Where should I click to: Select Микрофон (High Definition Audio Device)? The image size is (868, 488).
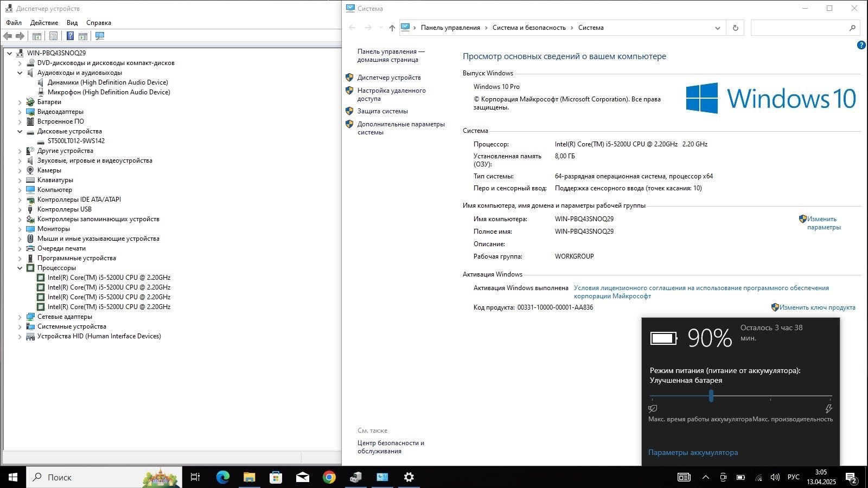click(108, 92)
